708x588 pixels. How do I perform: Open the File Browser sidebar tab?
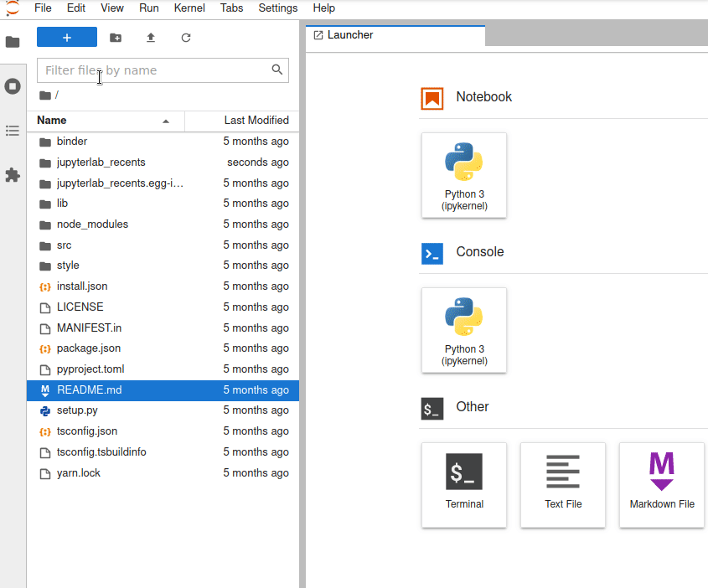pos(13,42)
